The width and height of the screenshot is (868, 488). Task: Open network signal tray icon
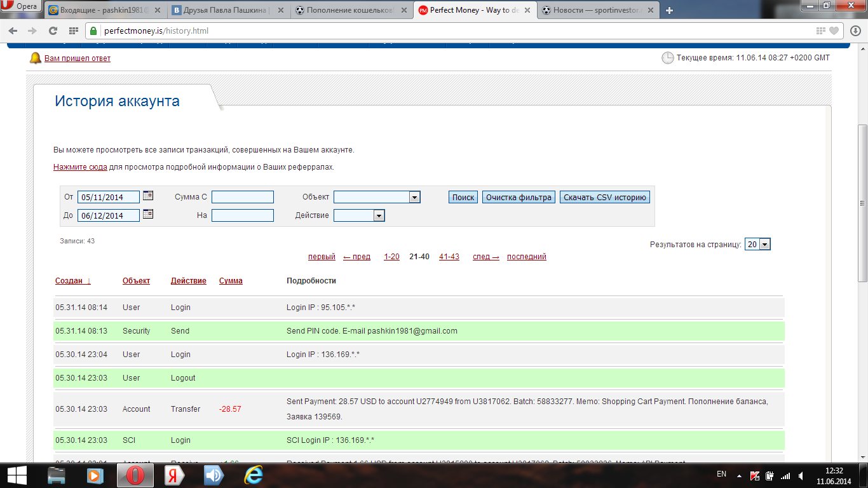(x=785, y=475)
